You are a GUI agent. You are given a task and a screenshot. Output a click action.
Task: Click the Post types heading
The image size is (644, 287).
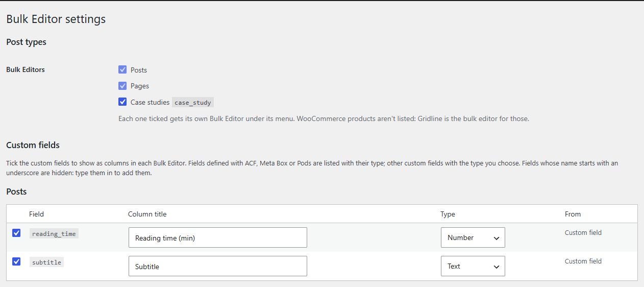coord(26,42)
